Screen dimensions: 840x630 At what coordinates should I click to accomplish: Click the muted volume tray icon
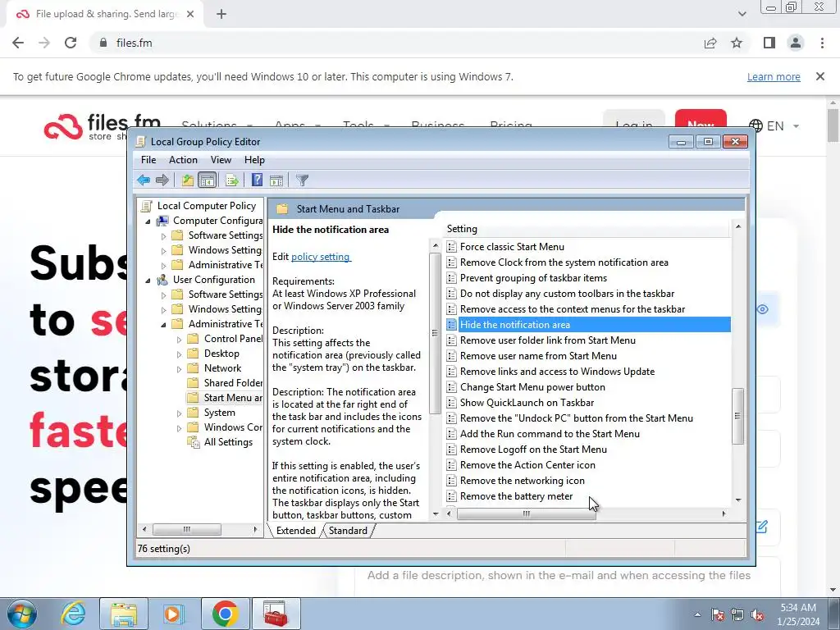[757, 614]
